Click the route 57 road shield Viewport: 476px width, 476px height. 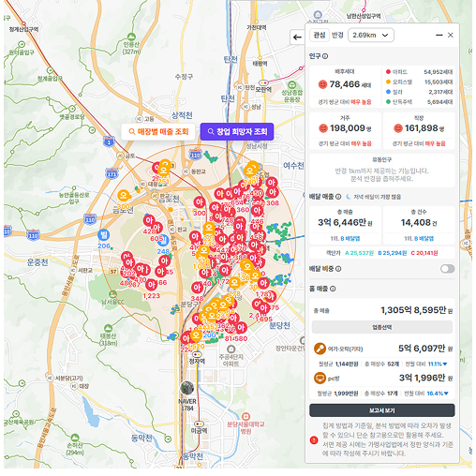point(113,272)
